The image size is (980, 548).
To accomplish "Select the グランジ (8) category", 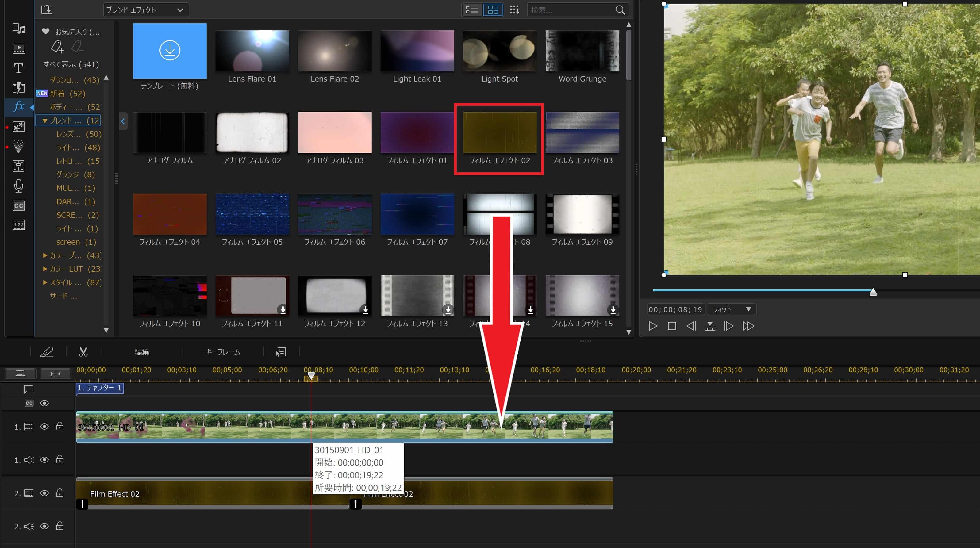I will [75, 174].
